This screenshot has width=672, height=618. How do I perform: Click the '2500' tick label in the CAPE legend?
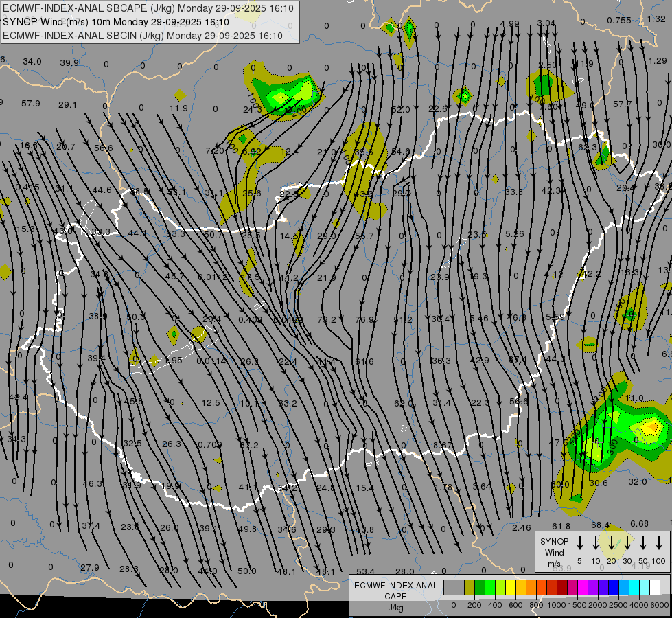click(x=618, y=605)
